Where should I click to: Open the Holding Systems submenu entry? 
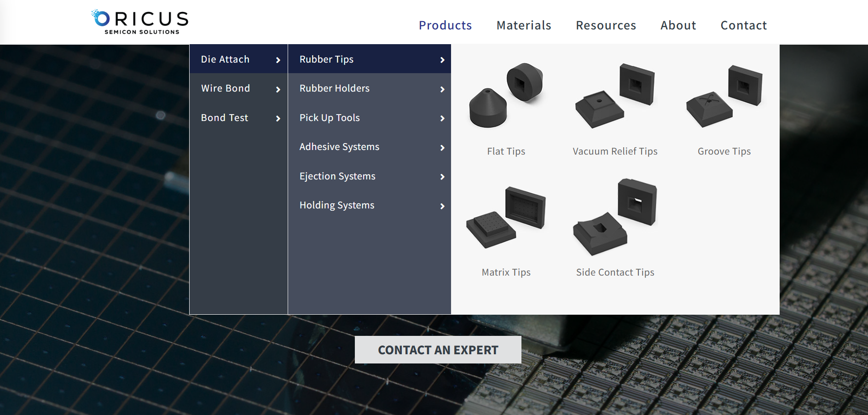tap(337, 205)
